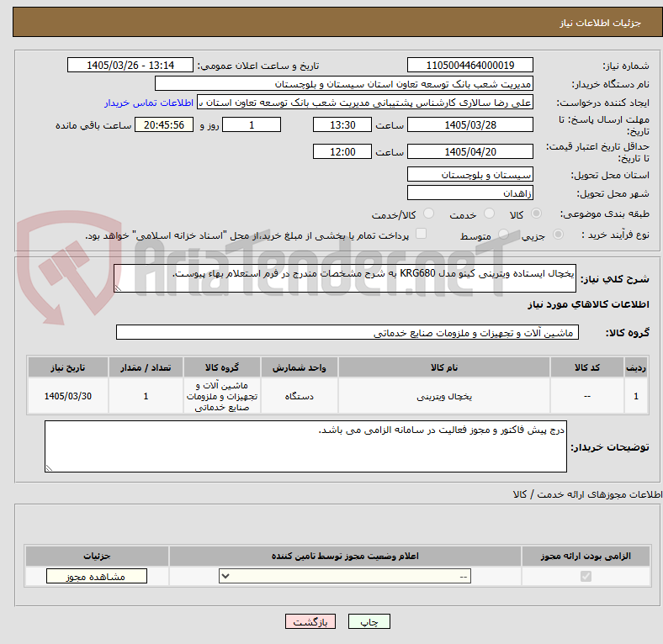Image resolution: width=663 pixels, height=644 pixels.
Task: Click the delivery city field زاهدان
Action: (469, 193)
